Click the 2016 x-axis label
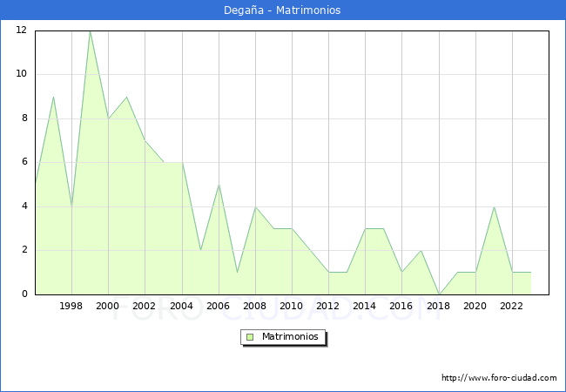This screenshot has height=392, width=566. (x=401, y=307)
